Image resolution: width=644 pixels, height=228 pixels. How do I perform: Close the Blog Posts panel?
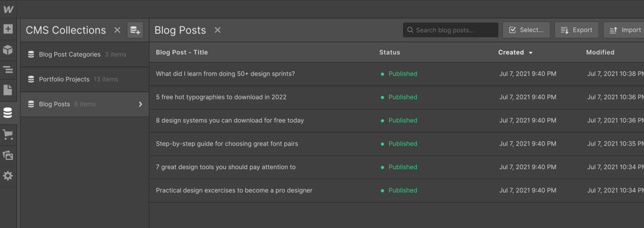(x=217, y=30)
